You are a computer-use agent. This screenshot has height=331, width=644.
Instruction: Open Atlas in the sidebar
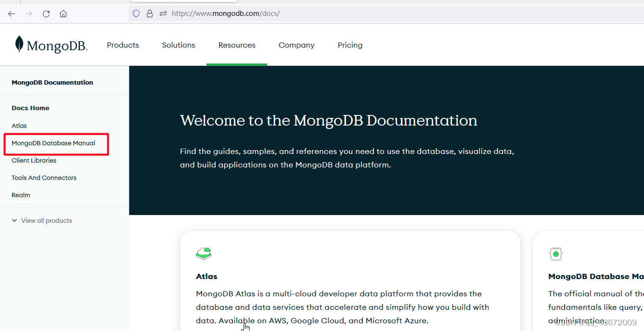click(19, 126)
